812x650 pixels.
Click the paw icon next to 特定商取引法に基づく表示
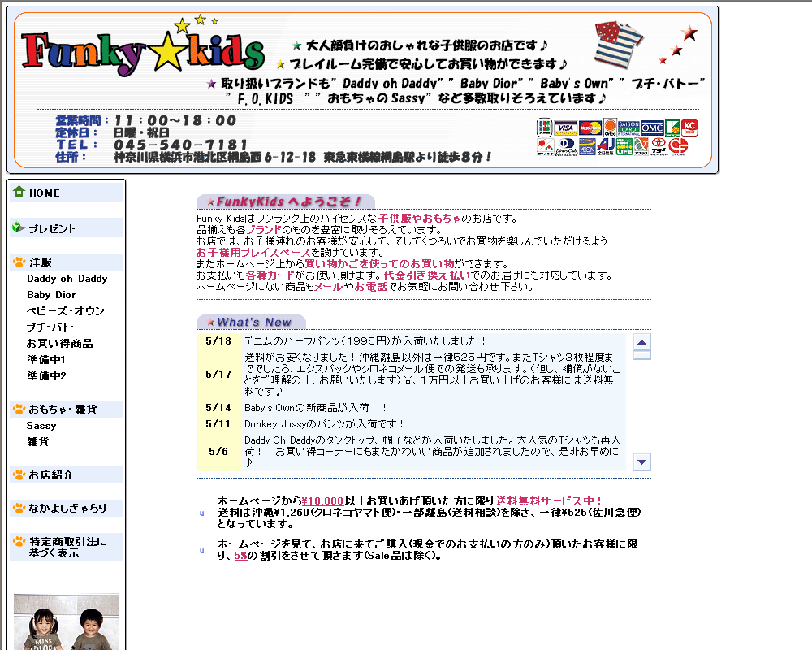click(x=19, y=542)
